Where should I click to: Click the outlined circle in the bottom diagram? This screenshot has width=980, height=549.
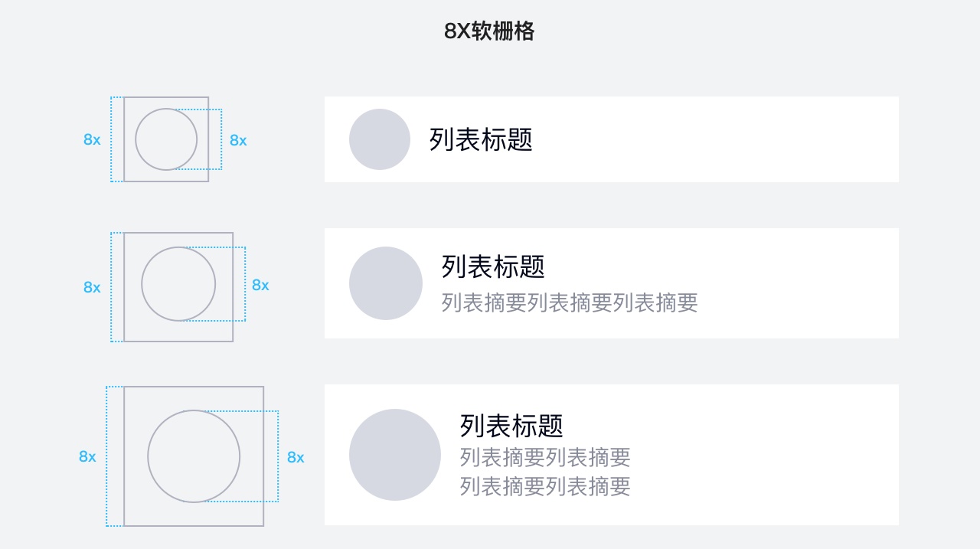coord(194,456)
